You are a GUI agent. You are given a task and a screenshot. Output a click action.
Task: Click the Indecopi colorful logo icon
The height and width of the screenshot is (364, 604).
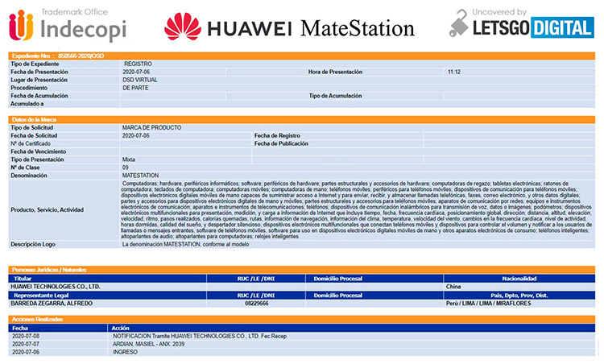pos(21,26)
